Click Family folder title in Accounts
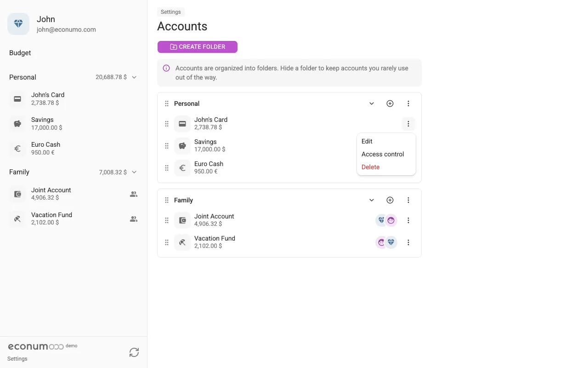This screenshot has width=588, height=368. [x=183, y=200]
